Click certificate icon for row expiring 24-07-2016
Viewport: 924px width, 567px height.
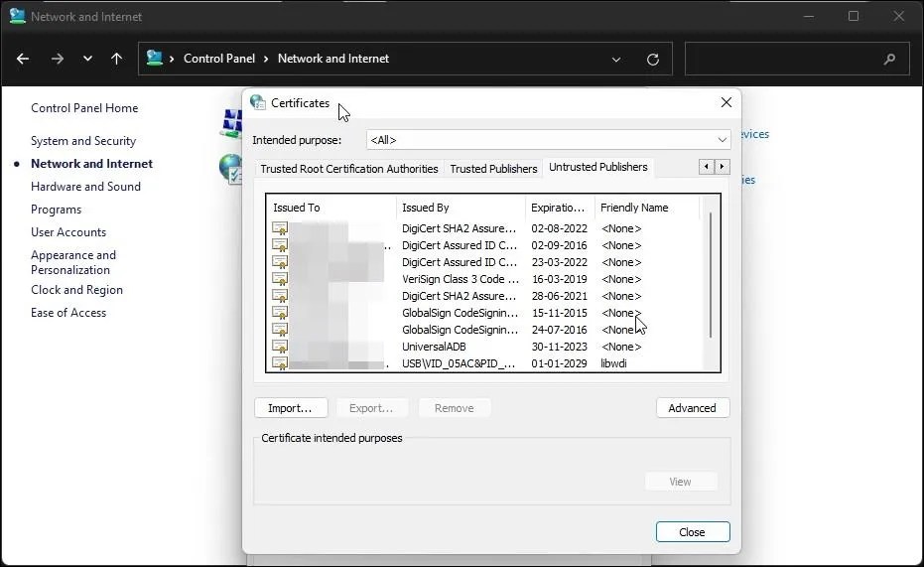[x=280, y=330]
